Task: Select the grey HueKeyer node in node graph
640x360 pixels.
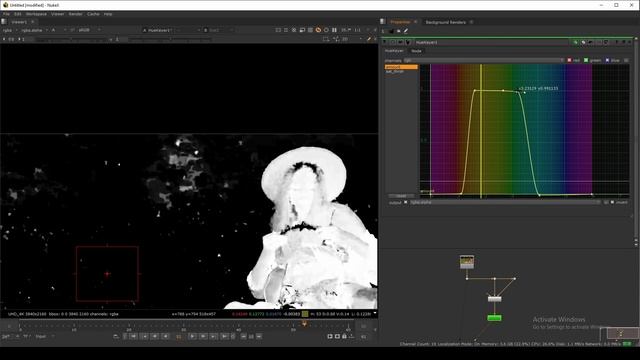Action: point(495,299)
